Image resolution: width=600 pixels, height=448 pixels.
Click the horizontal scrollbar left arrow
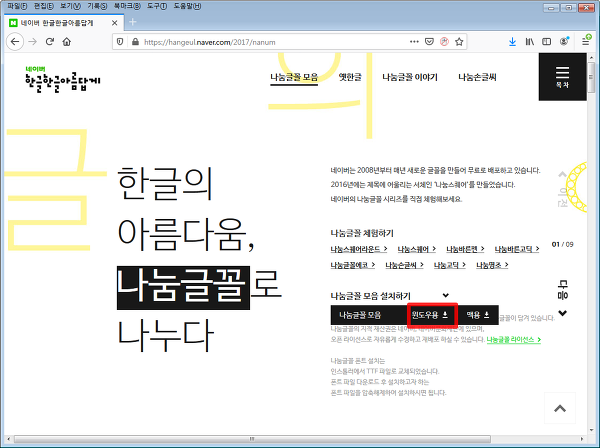tap(8, 439)
